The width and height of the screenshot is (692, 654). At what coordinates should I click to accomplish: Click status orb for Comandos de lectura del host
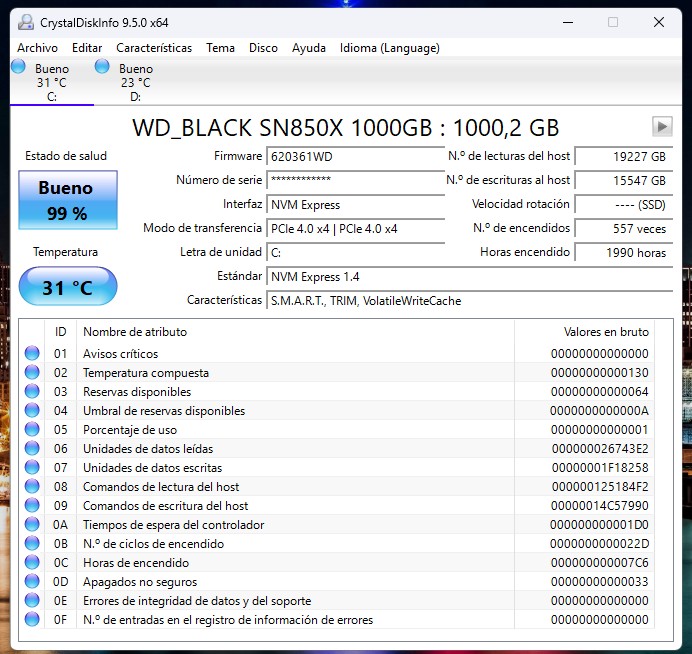(32, 486)
